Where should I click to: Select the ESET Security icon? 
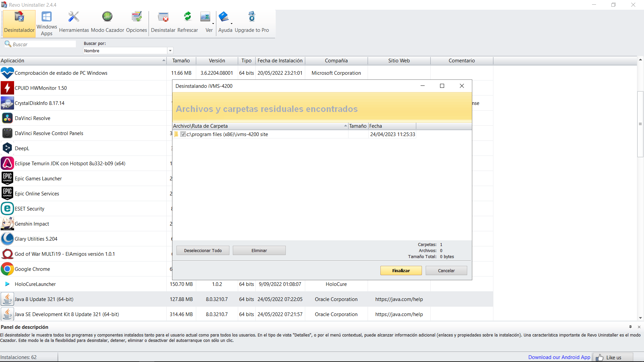7,208
